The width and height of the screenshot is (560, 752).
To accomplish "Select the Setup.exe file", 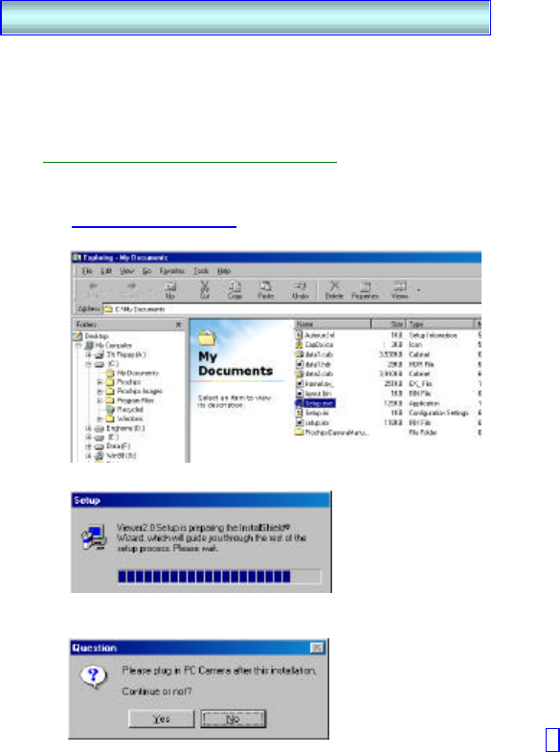I will pos(315,403).
